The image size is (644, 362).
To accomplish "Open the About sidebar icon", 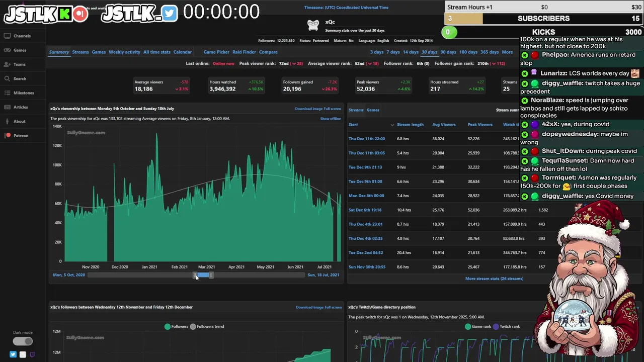I will click(7, 121).
